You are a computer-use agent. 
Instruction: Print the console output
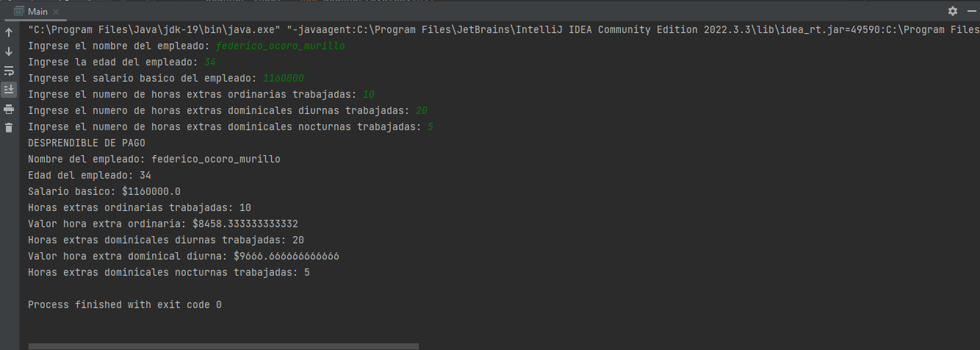point(9,109)
